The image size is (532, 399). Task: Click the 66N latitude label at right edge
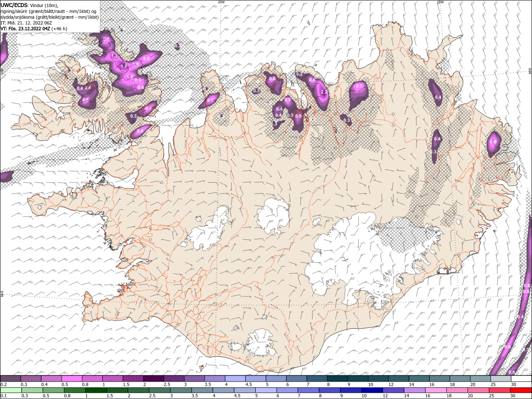pyautogui.click(x=530, y=71)
